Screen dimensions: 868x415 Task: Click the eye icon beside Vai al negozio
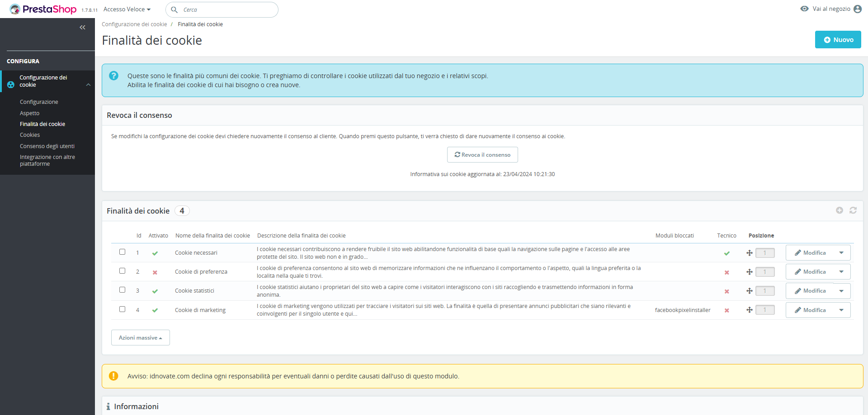click(x=804, y=9)
